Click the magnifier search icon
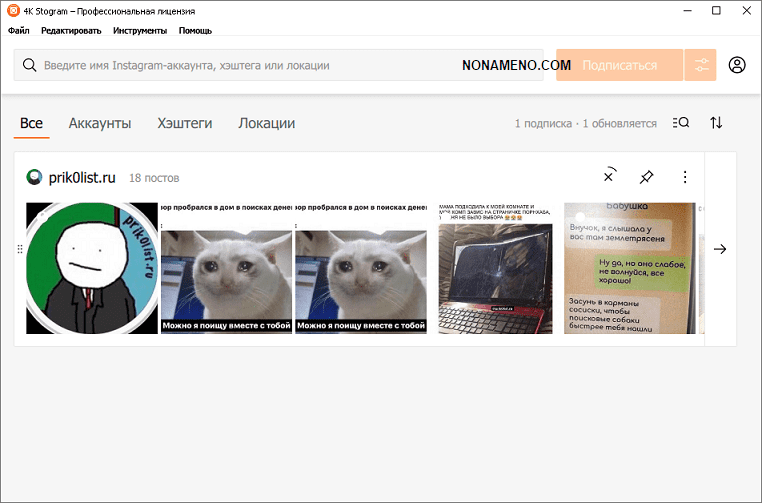The height and width of the screenshot is (503, 762). point(29,65)
